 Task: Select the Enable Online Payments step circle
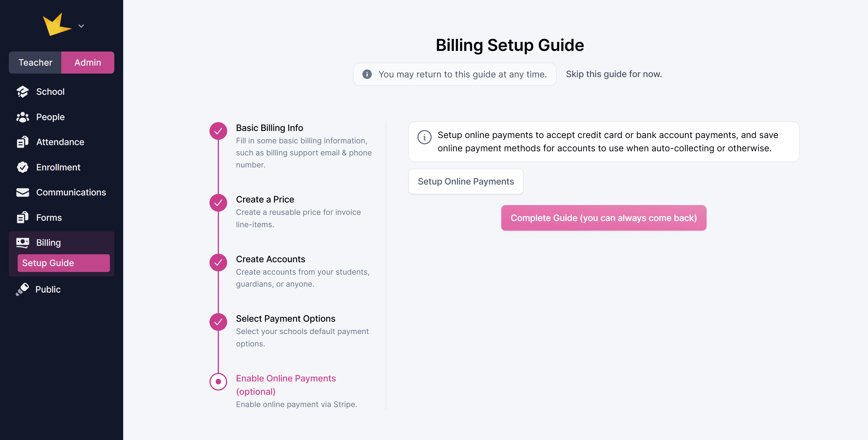pyautogui.click(x=218, y=381)
